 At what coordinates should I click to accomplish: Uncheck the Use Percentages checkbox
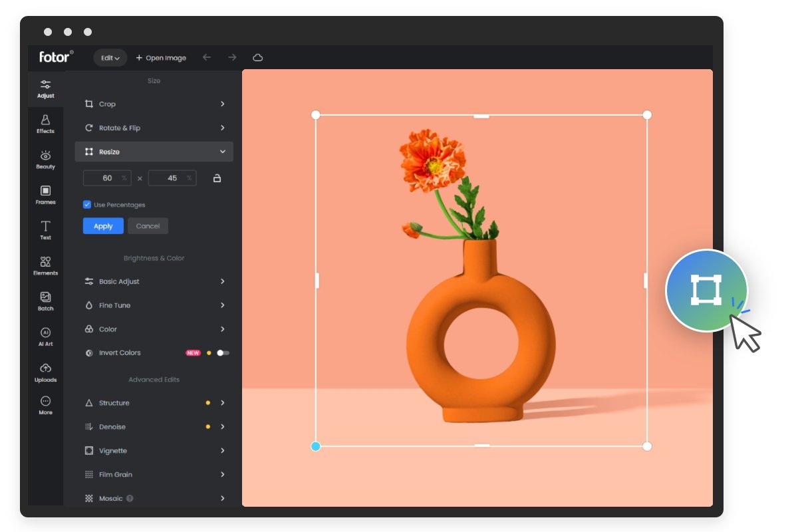coord(87,205)
